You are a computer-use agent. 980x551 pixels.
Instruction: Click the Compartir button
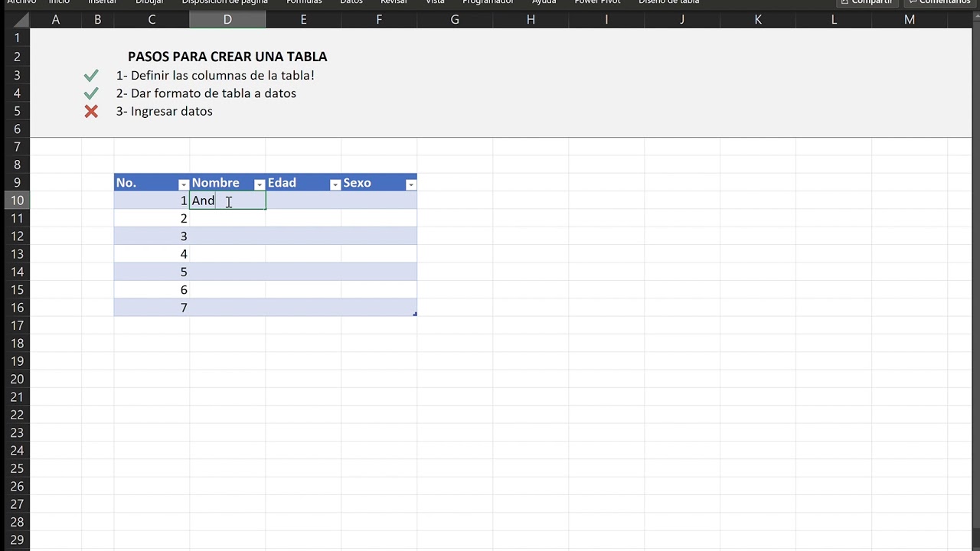[x=866, y=2]
